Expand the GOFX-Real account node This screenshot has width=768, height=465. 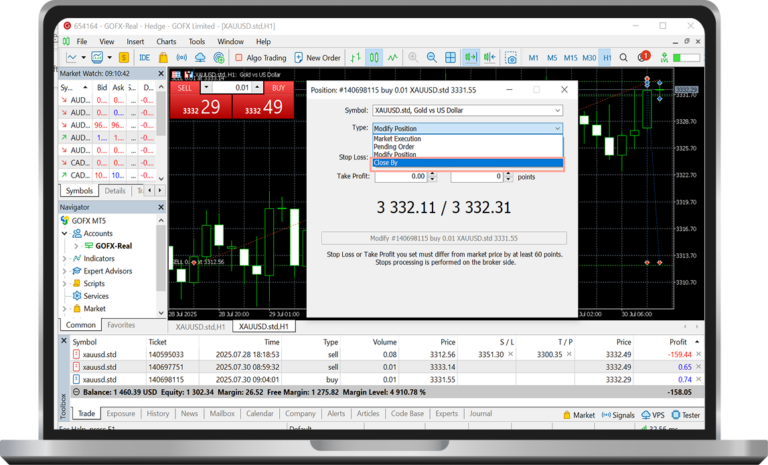tap(76, 246)
